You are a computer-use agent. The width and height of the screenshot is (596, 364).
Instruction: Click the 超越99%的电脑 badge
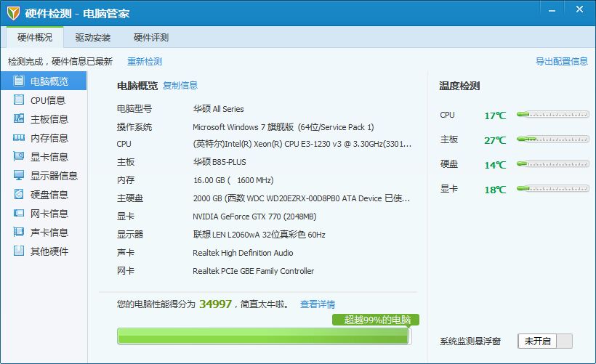tap(376, 320)
